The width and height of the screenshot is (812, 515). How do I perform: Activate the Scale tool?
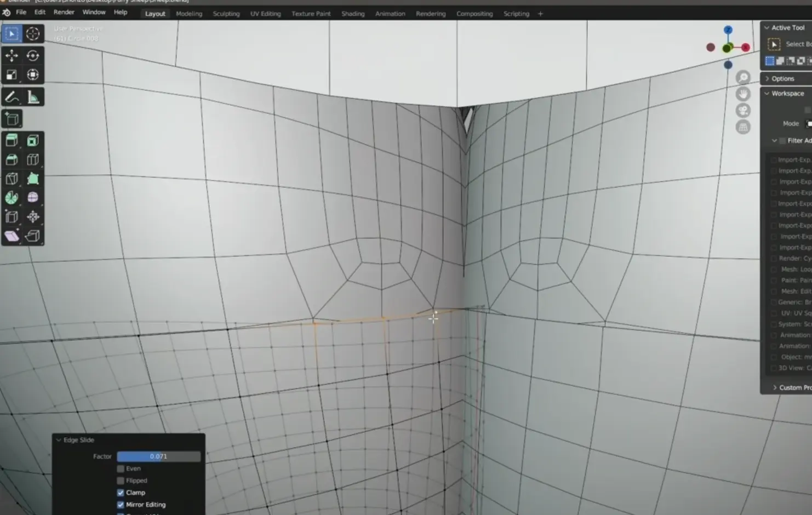pos(12,75)
